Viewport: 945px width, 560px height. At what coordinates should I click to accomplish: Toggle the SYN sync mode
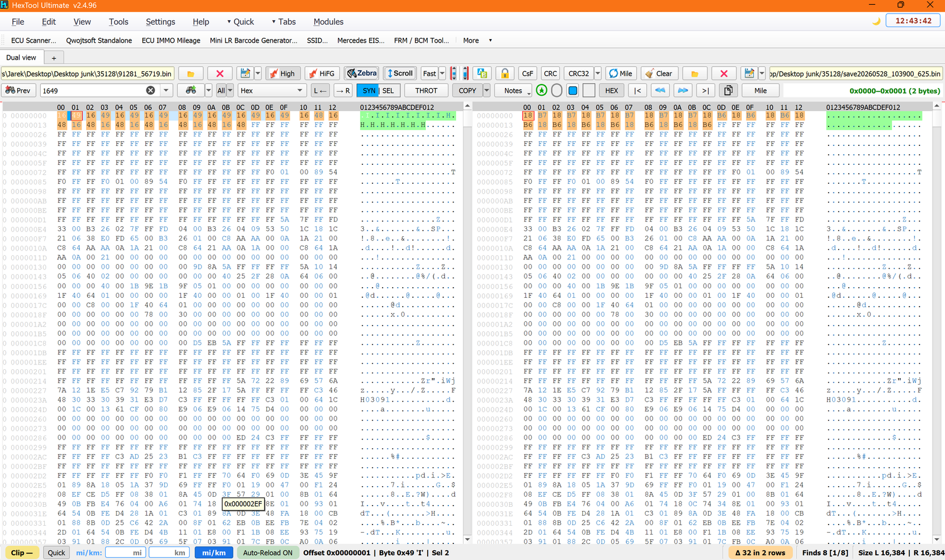coord(369,90)
